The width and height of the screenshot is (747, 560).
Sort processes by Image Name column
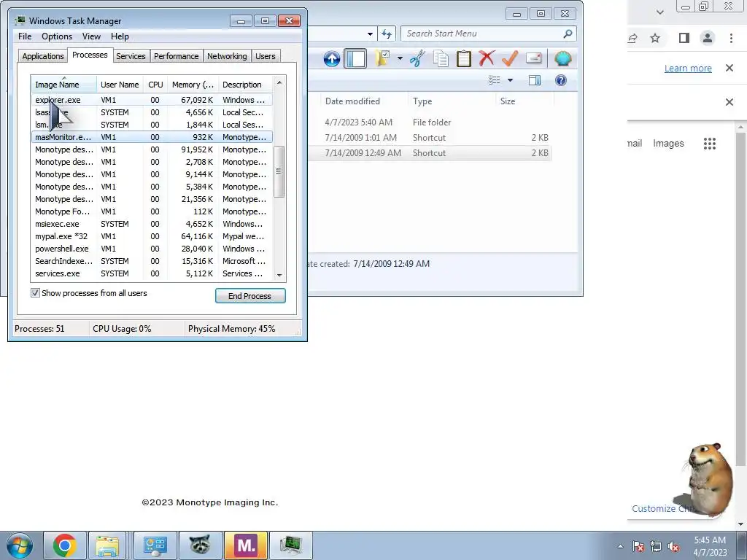click(x=64, y=85)
